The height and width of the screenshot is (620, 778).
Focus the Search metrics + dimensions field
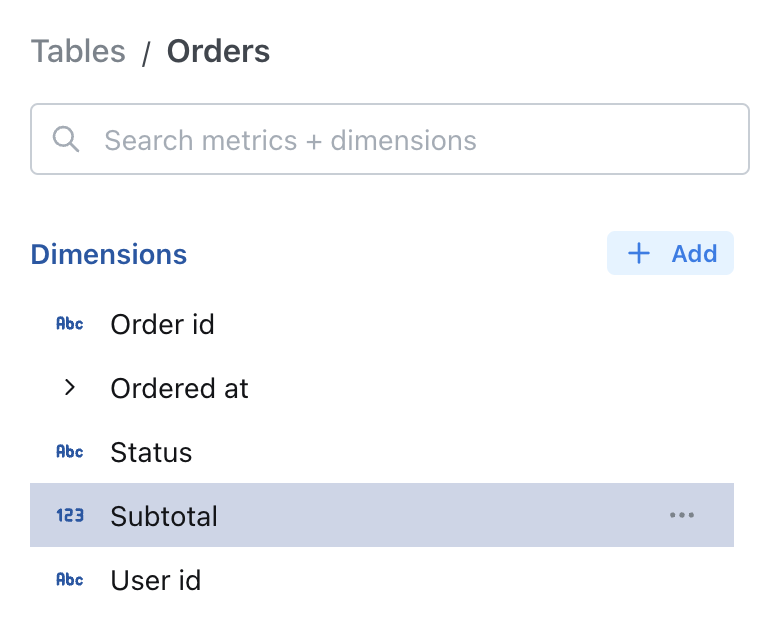(400, 140)
